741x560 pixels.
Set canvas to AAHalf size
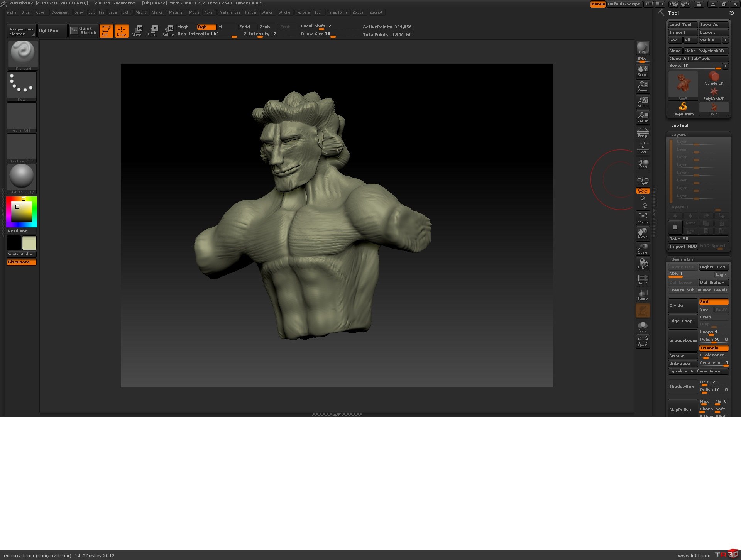tap(643, 117)
